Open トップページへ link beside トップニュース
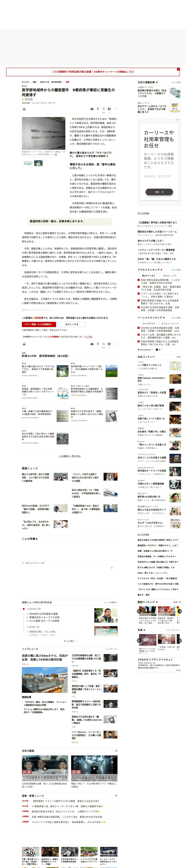The image size is (186, 868). pyautogui.click(x=111, y=649)
